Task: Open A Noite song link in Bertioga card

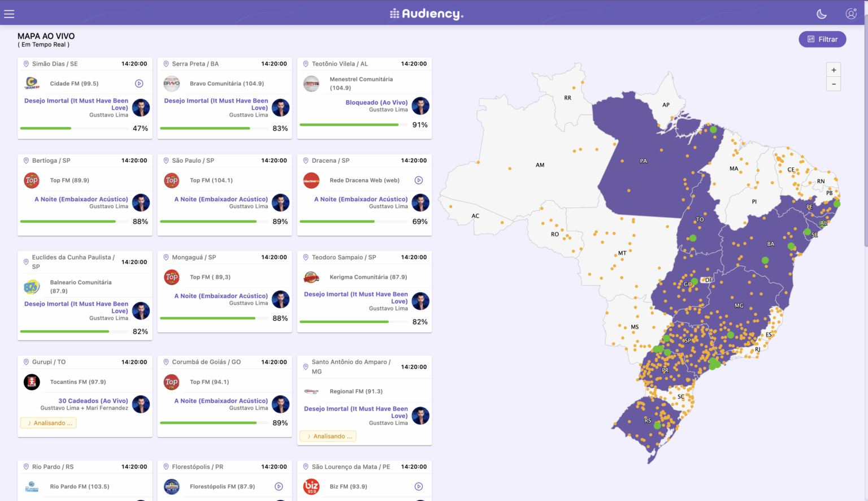Action: pyautogui.click(x=81, y=199)
